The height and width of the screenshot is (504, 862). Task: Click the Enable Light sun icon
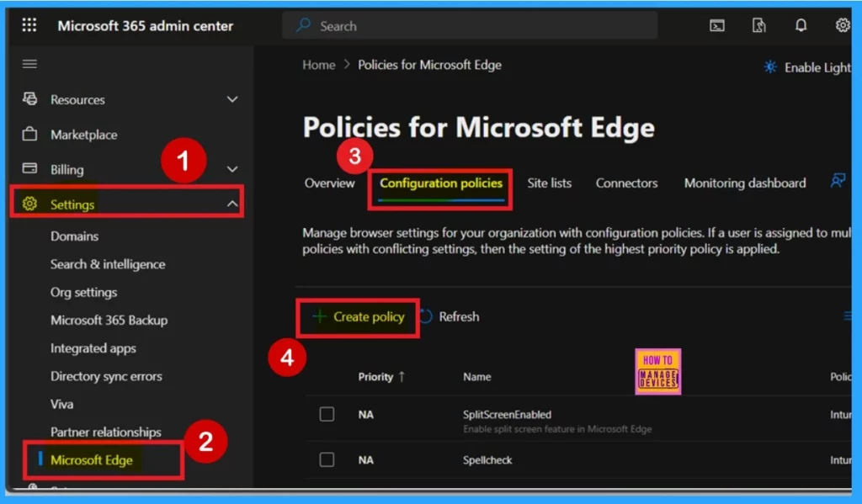(x=770, y=67)
